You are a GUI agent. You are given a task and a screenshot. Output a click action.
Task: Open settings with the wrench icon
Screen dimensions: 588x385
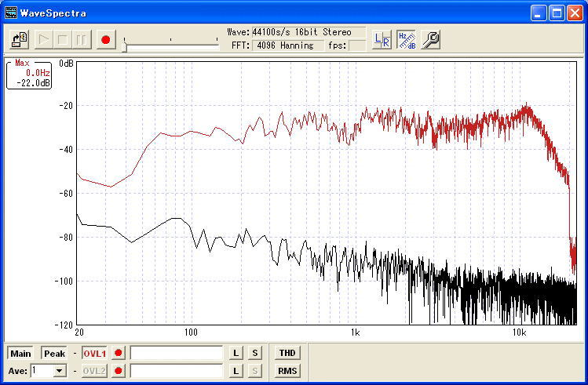[431, 39]
